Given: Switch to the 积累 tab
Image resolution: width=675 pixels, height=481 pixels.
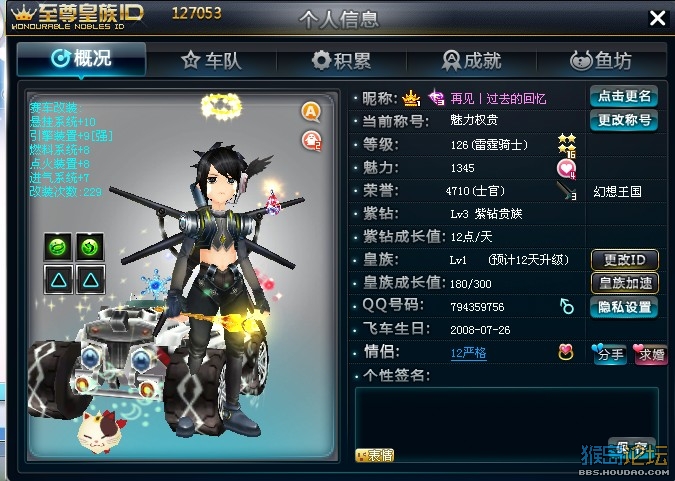Looking at the screenshot, I should coord(342,60).
